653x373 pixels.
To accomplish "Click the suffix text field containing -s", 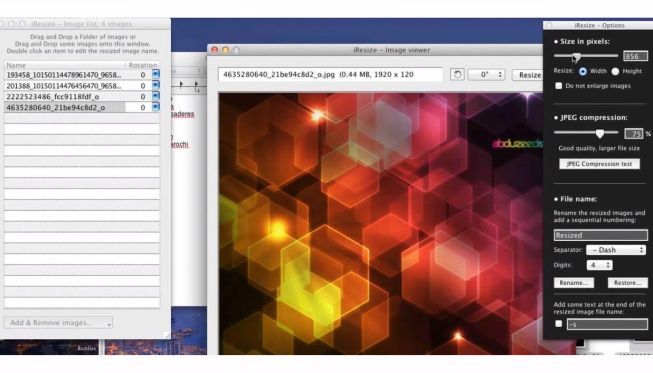I will pos(607,324).
